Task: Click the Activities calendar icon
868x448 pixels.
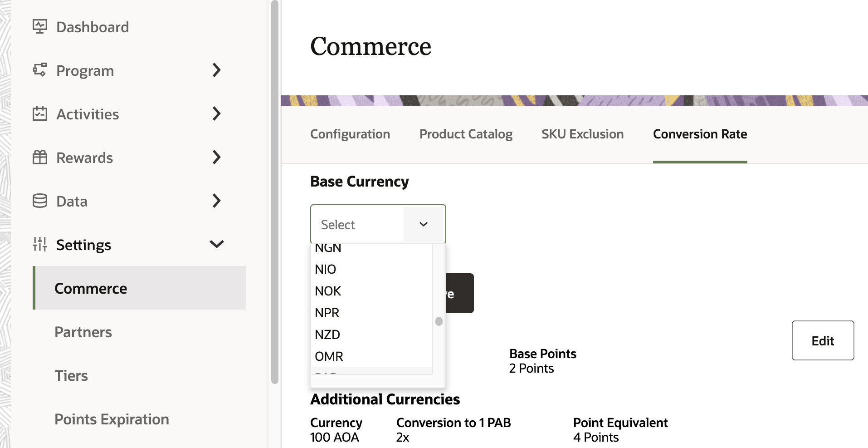Action: [x=40, y=113]
